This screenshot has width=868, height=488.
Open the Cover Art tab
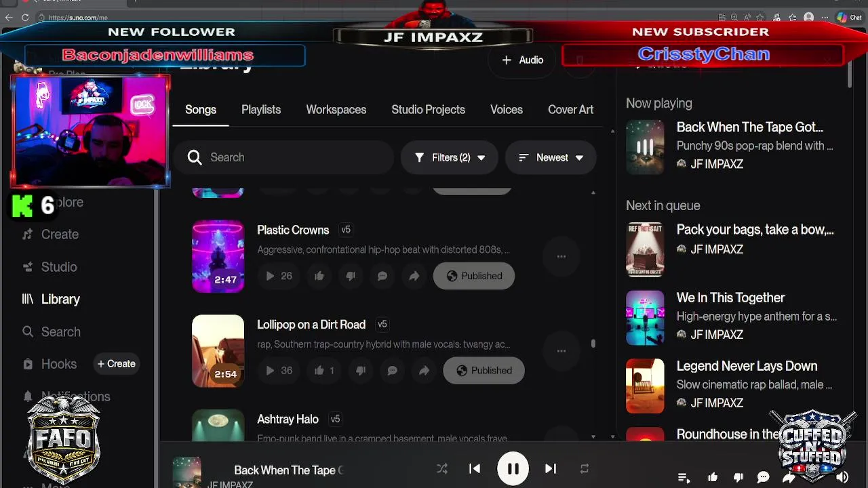(x=571, y=110)
